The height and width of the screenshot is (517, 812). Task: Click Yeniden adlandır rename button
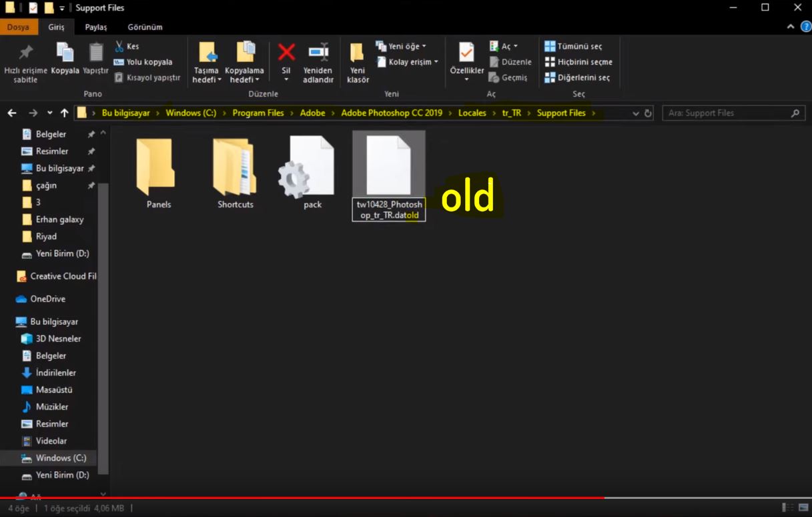tap(318, 63)
